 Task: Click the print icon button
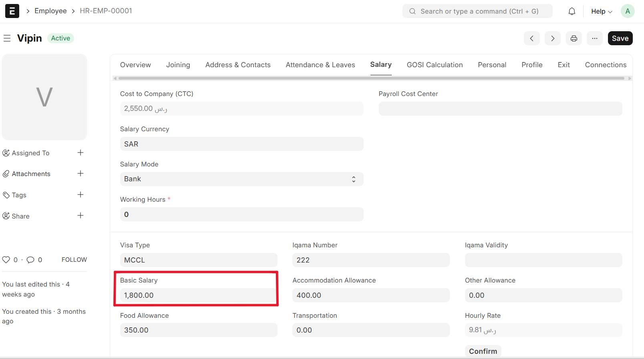click(x=574, y=38)
